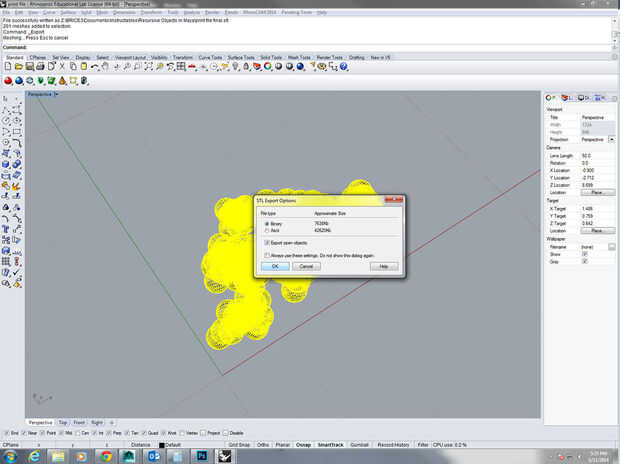620x464 pixels.
Task: Click the Paste clipboard icon
Action: [83, 66]
